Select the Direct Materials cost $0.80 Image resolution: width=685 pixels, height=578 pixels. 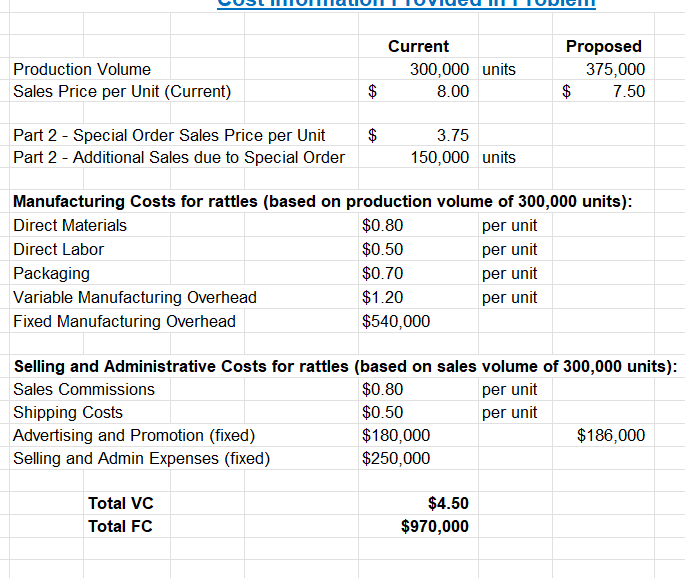418,225
